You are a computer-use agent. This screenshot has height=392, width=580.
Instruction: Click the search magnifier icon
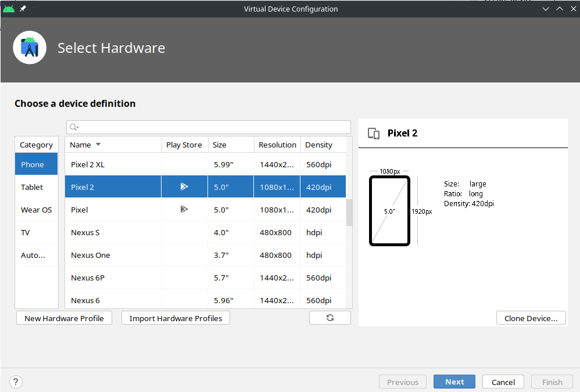[74, 127]
